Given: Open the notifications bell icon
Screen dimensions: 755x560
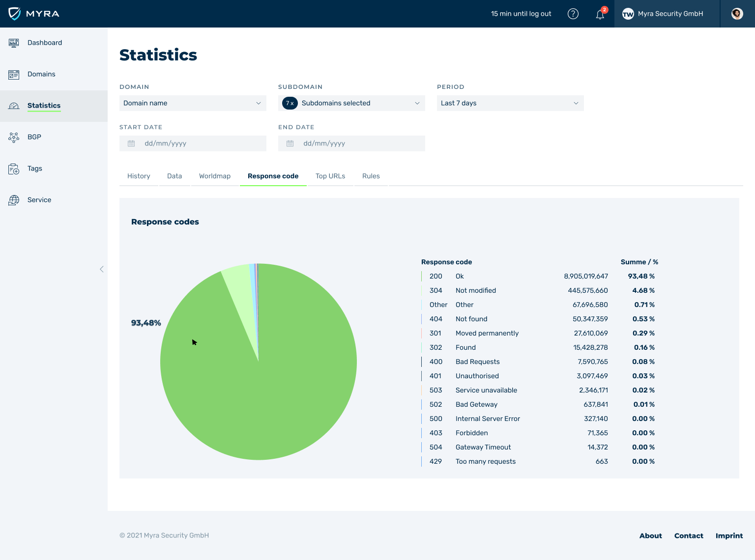Looking at the screenshot, I should 600,14.
